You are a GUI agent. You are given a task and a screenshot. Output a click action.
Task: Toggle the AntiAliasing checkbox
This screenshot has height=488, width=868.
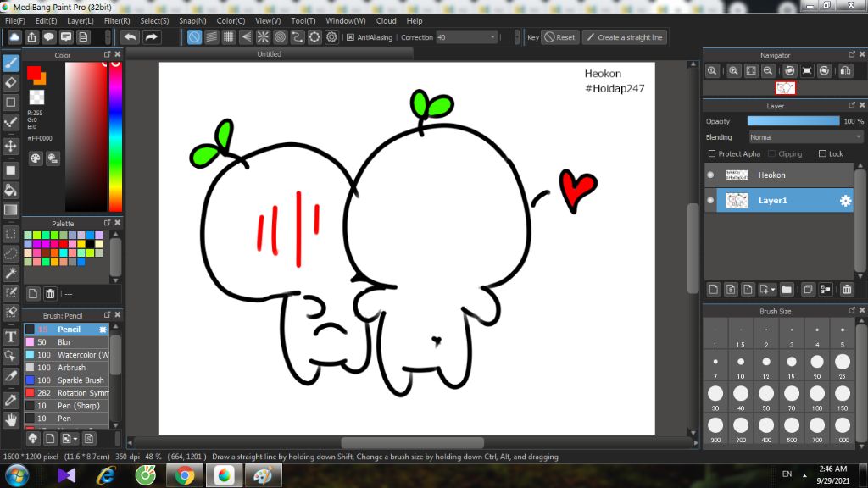pos(350,37)
